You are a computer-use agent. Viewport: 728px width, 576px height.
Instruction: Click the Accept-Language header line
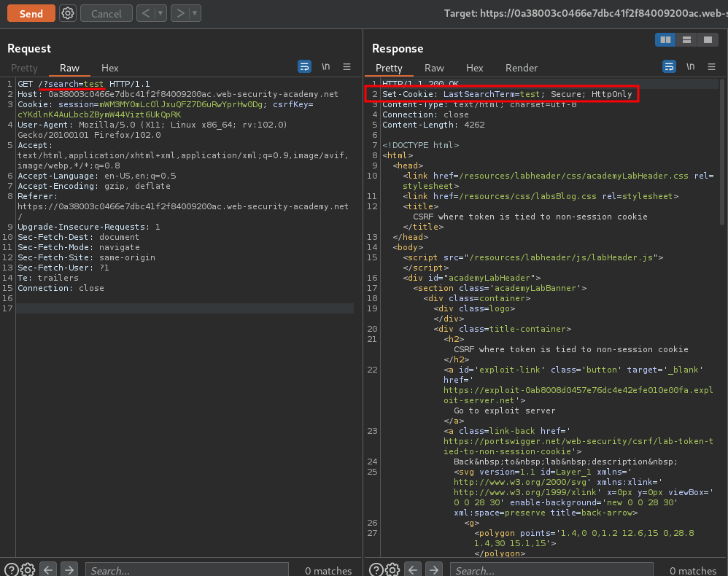(x=96, y=176)
